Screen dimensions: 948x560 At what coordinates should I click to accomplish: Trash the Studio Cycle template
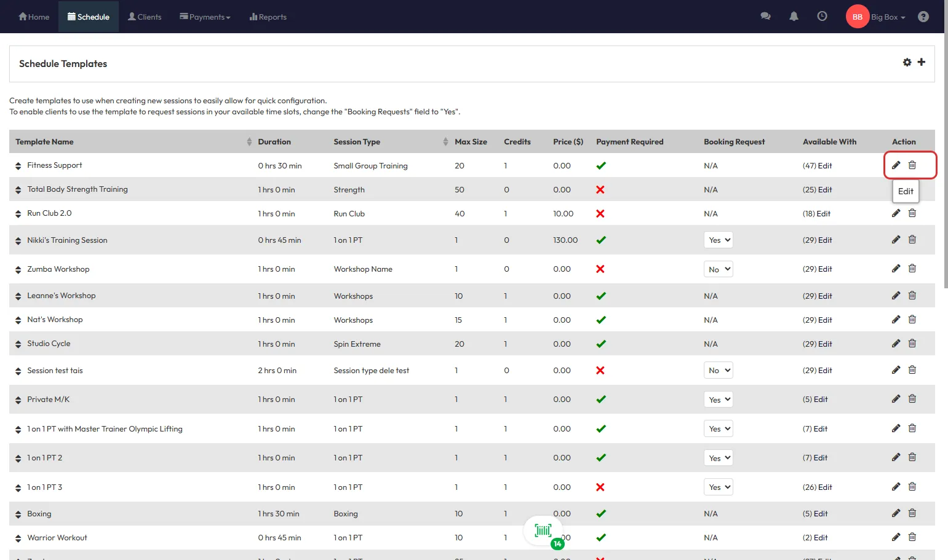[x=912, y=344]
